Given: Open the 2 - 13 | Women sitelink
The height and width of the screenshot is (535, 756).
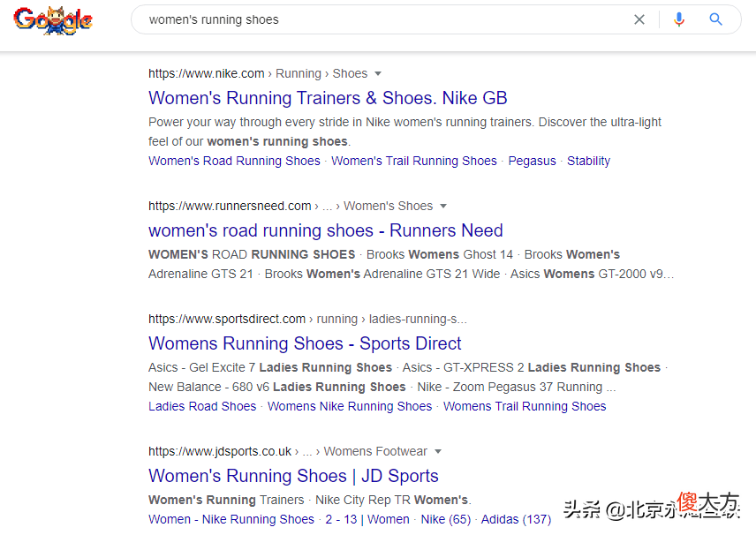Looking at the screenshot, I should click(367, 520).
